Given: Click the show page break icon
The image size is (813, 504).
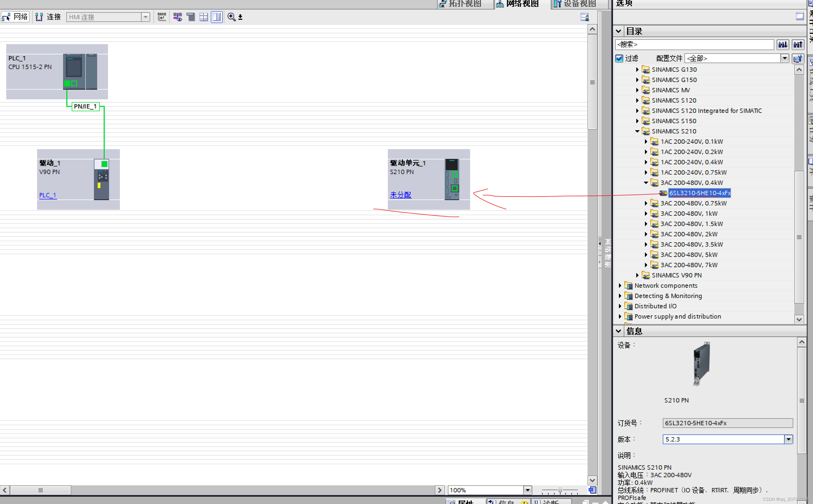Looking at the screenshot, I should [204, 17].
